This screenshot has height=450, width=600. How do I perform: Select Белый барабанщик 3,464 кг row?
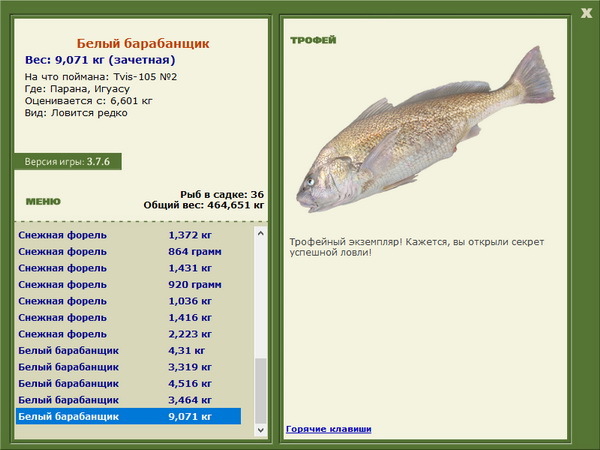129,399
